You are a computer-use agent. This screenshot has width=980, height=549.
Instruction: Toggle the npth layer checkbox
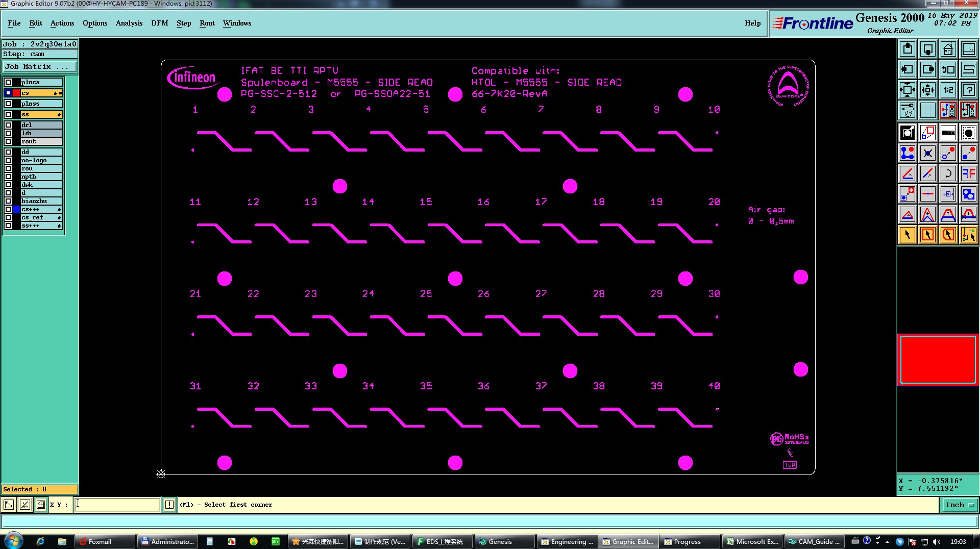pyautogui.click(x=8, y=177)
